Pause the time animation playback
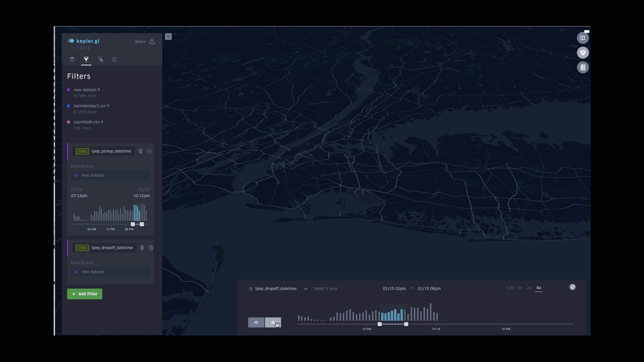The width and height of the screenshot is (644, 362). point(273,322)
